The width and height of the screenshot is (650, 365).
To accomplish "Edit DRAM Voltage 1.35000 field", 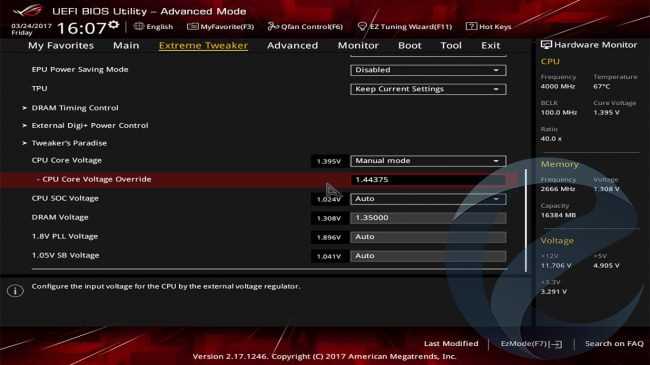I will (x=428, y=218).
